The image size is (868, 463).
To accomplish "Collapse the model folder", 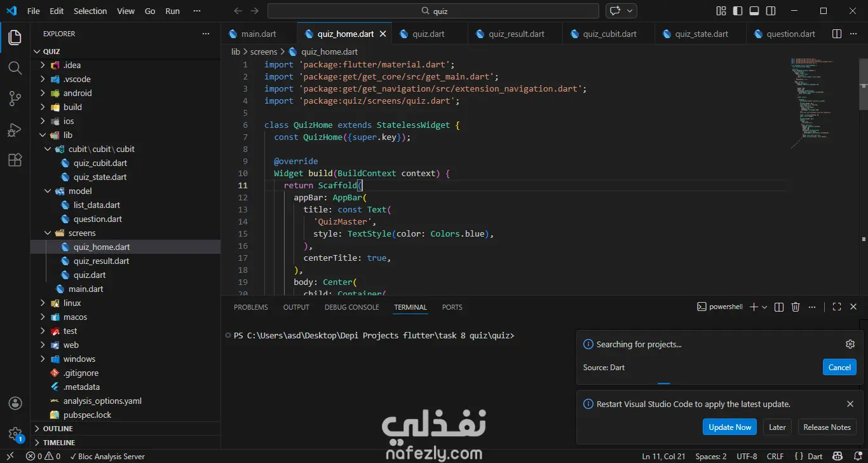I will (48, 191).
